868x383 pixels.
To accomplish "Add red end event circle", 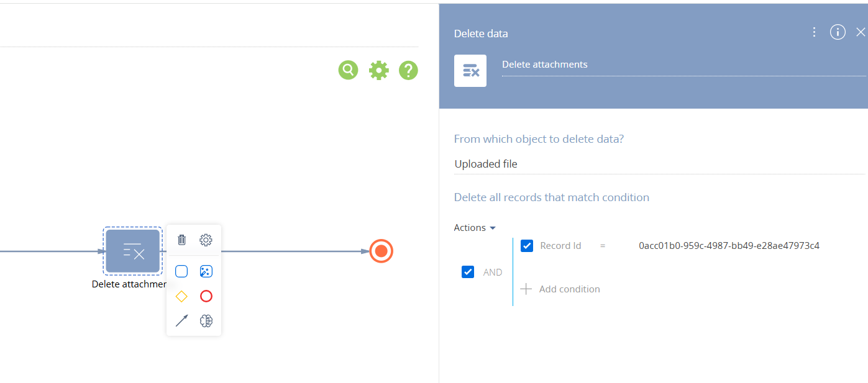I will tap(206, 296).
